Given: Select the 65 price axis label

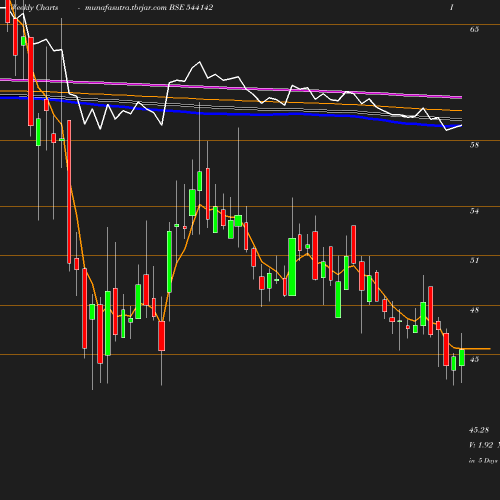Looking at the screenshot, I should point(474,29).
